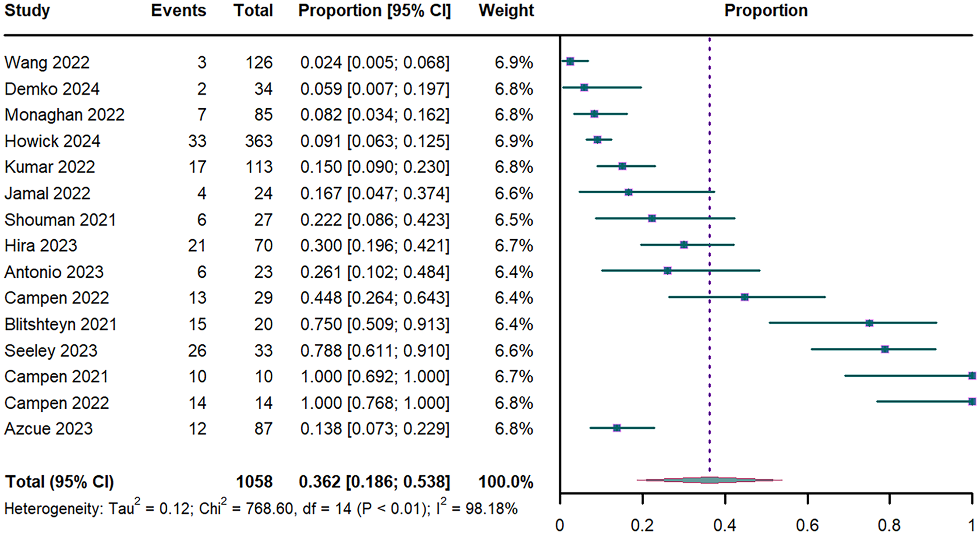Click the Wang 2022 square data marker
This screenshot has width=980, height=535.
point(570,61)
